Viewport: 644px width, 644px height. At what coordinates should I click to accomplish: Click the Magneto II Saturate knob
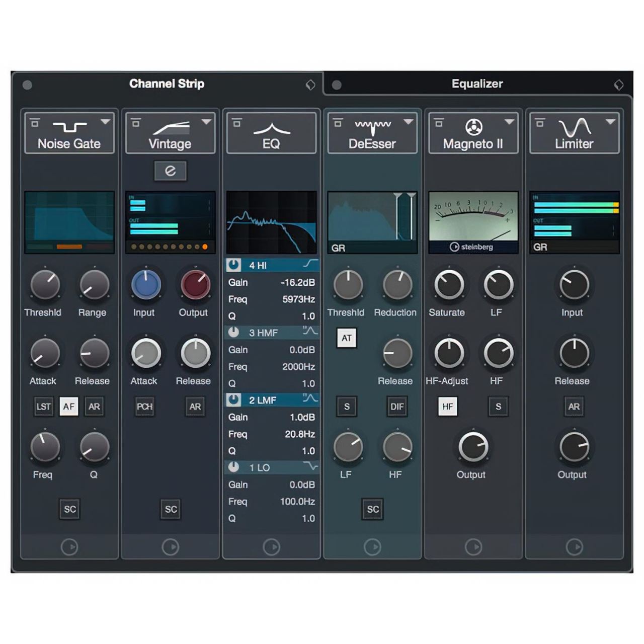pos(449,285)
